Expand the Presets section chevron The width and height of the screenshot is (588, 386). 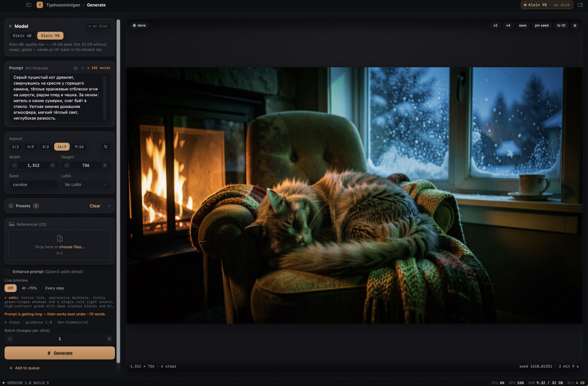(109, 206)
